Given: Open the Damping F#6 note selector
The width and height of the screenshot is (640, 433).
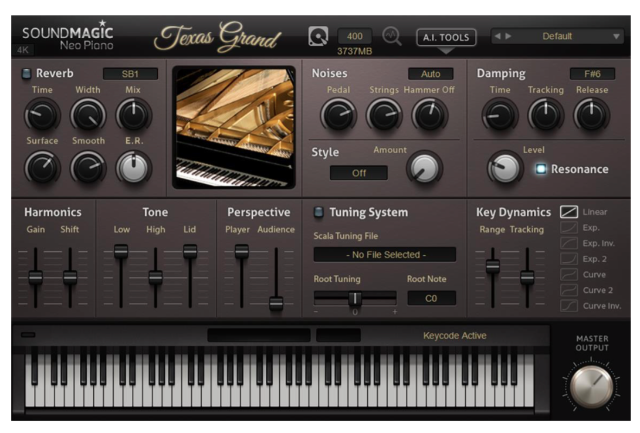Looking at the screenshot, I should (x=592, y=74).
